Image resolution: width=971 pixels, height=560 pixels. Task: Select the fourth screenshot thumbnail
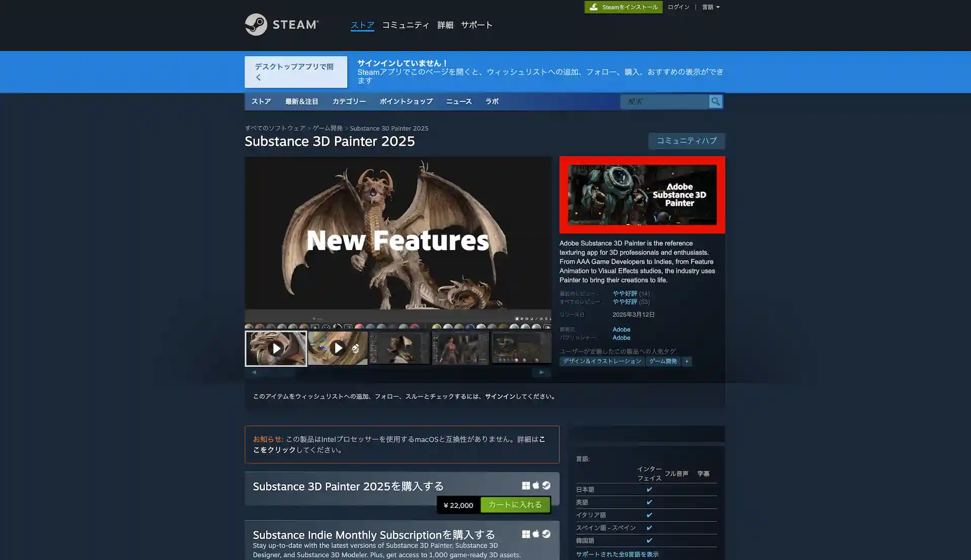coord(461,348)
